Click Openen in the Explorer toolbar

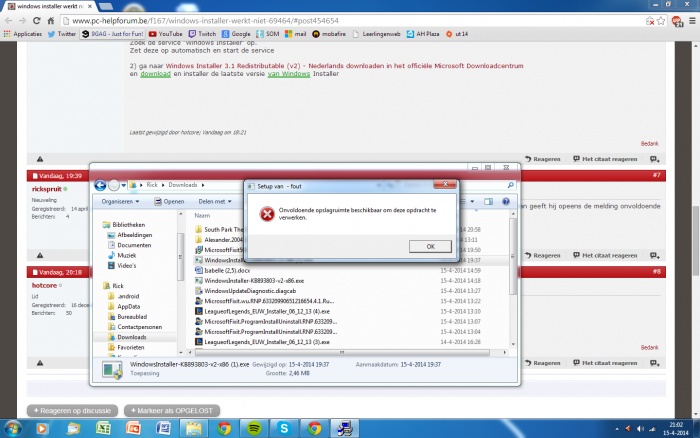point(169,201)
